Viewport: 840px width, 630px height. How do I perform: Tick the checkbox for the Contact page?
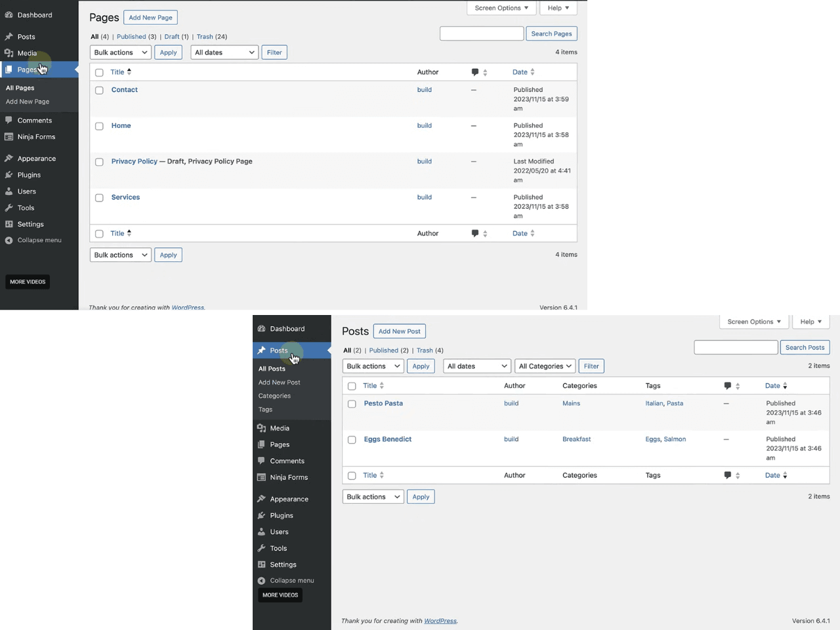(99, 91)
